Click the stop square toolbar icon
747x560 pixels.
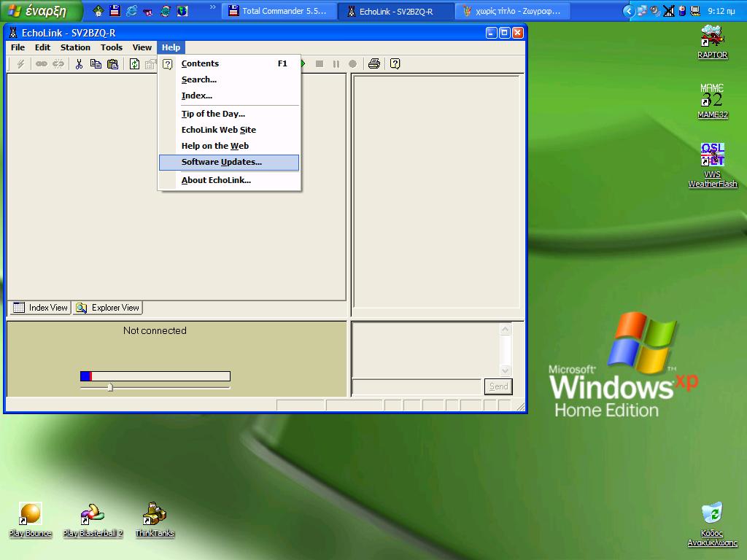pos(320,64)
